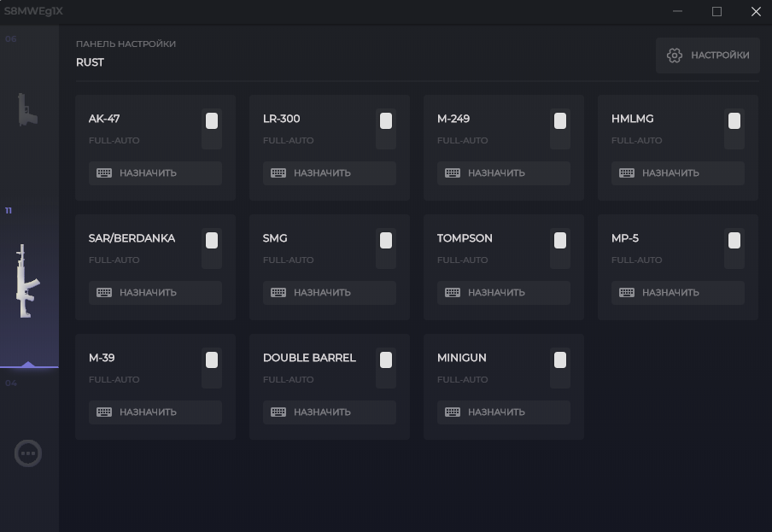Click the sidebar number 04
Image resolution: width=772 pixels, height=532 pixels.
[11, 383]
